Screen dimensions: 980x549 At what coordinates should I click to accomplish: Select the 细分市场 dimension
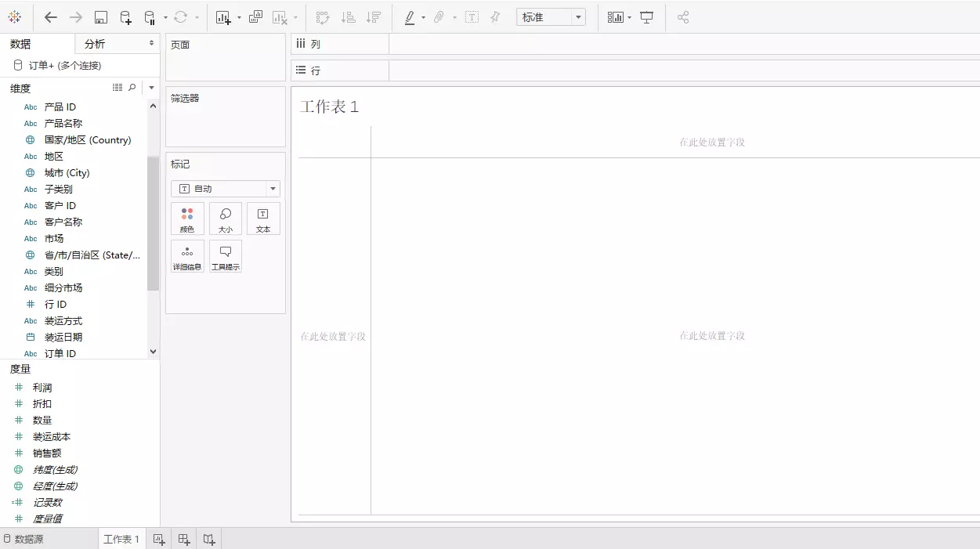[x=63, y=288]
